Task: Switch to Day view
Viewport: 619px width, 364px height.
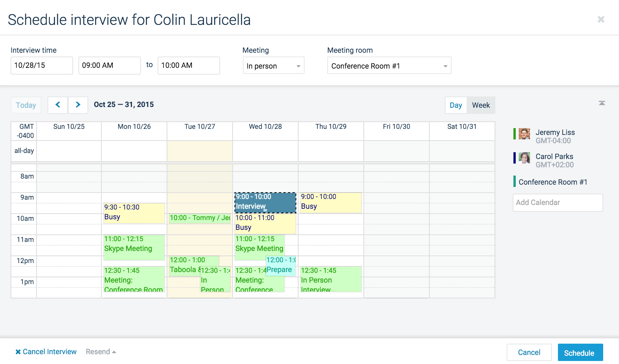Action: (x=456, y=105)
